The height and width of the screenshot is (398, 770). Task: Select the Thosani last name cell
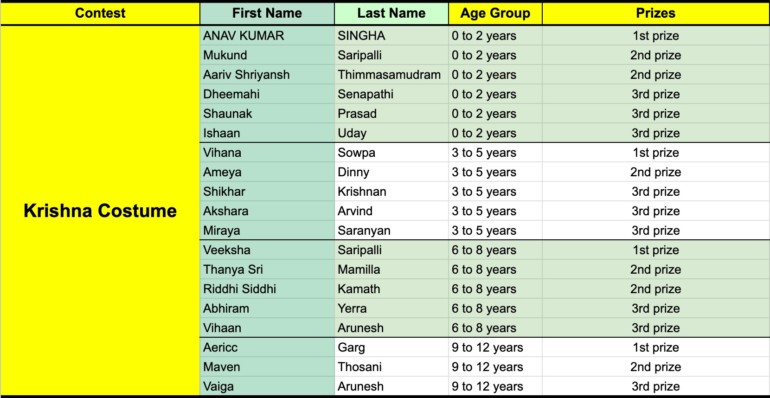point(391,367)
